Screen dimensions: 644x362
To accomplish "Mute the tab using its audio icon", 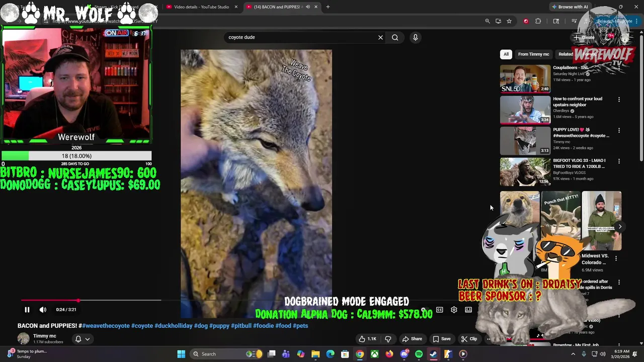I will coord(307,7).
